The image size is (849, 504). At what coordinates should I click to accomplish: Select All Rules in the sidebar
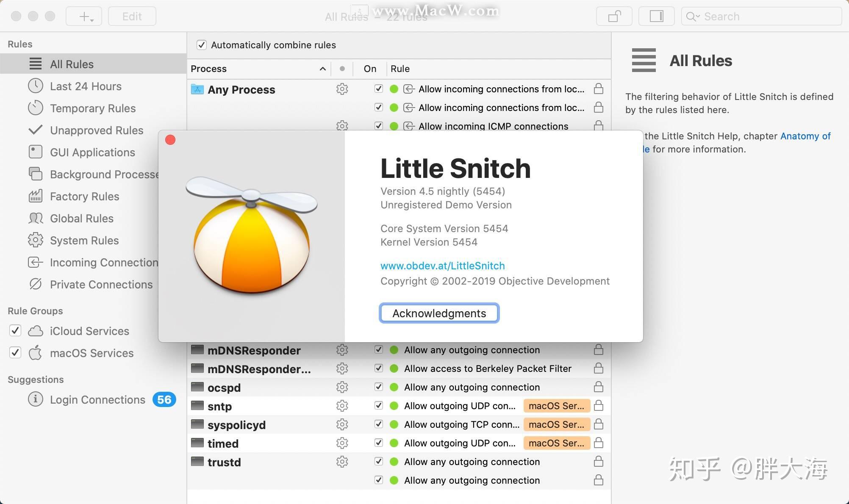point(71,64)
